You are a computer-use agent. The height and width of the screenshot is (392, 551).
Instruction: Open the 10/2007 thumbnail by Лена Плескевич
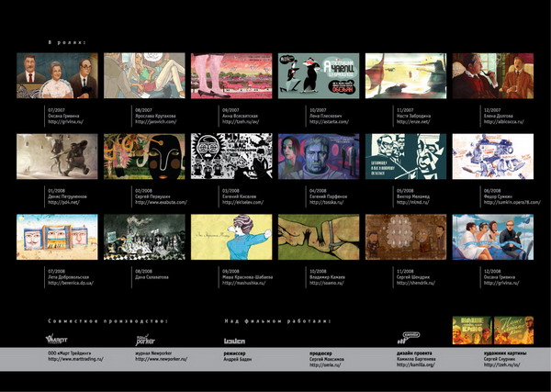coord(319,75)
